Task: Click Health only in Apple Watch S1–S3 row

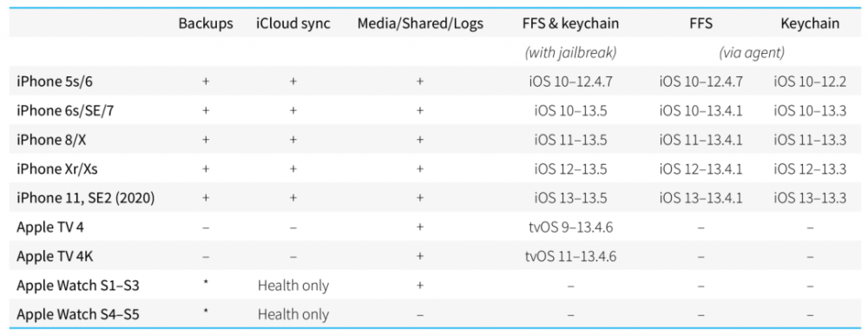Action: point(293,286)
